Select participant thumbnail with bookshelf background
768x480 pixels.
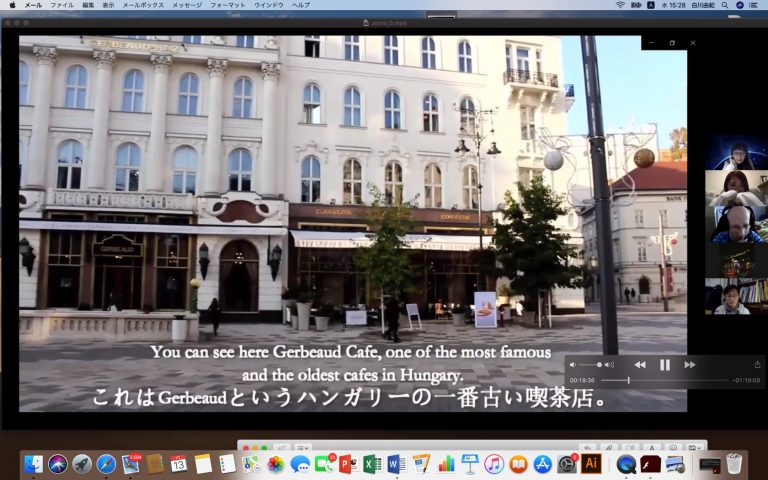[x=737, y=296]
